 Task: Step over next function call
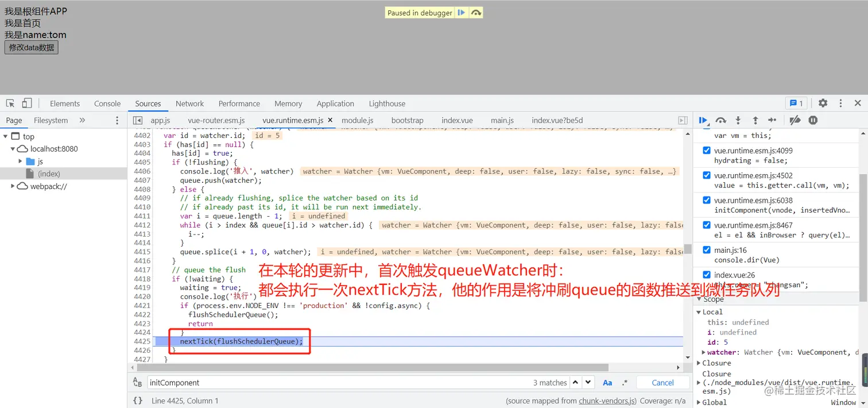tap(721, 120)
